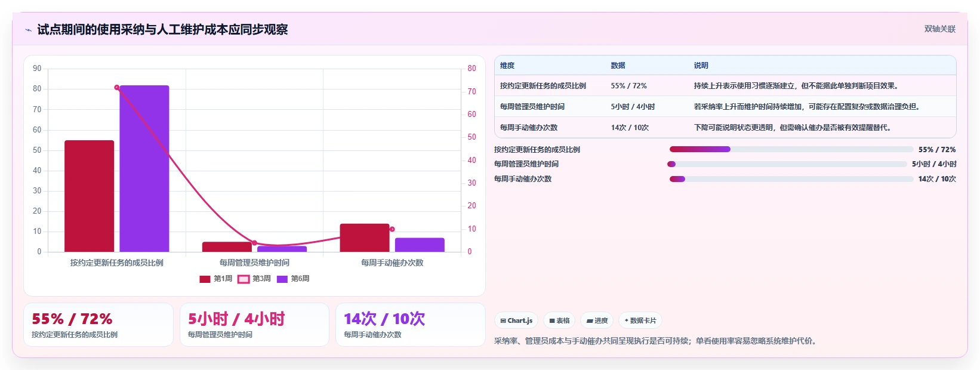
Task: Click x-axis label 每周管理员维护时间
Action: tap(254, 263)
